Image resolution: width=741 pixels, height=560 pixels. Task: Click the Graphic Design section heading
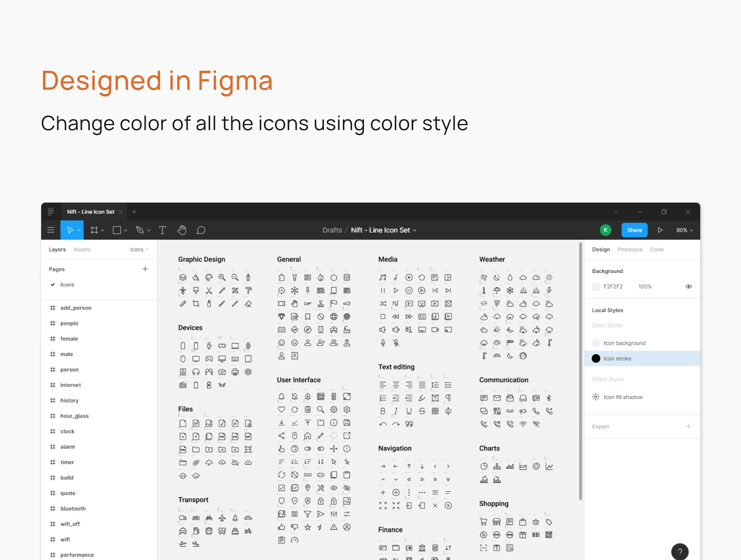click(202, 259)
